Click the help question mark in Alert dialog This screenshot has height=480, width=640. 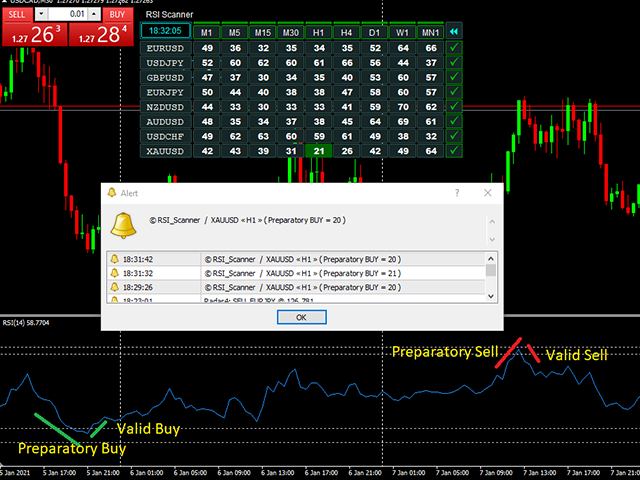[457, 193]
